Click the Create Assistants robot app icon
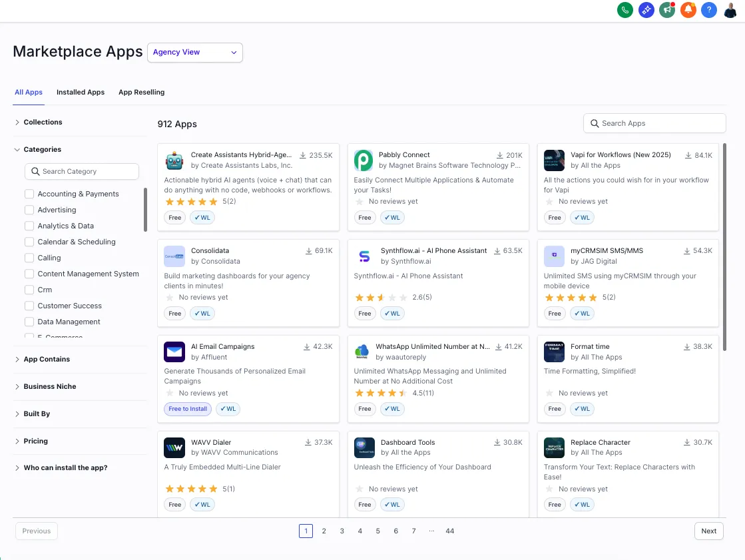 [x=174, y=160]
